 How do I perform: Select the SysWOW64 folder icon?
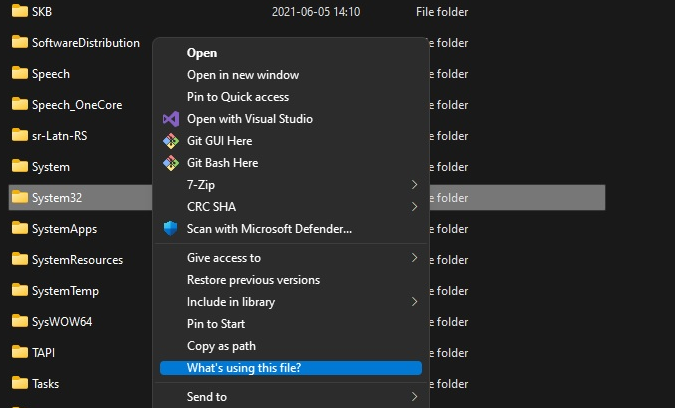point(20,321)
